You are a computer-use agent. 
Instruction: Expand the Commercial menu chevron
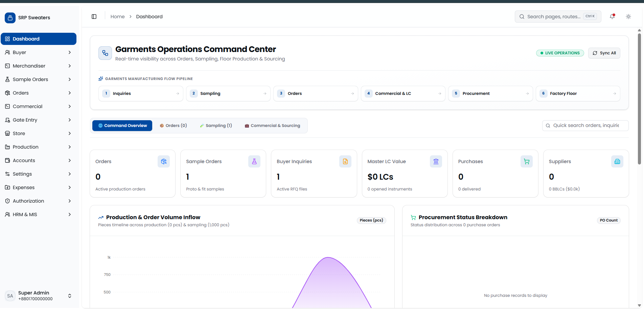[70, 106]
